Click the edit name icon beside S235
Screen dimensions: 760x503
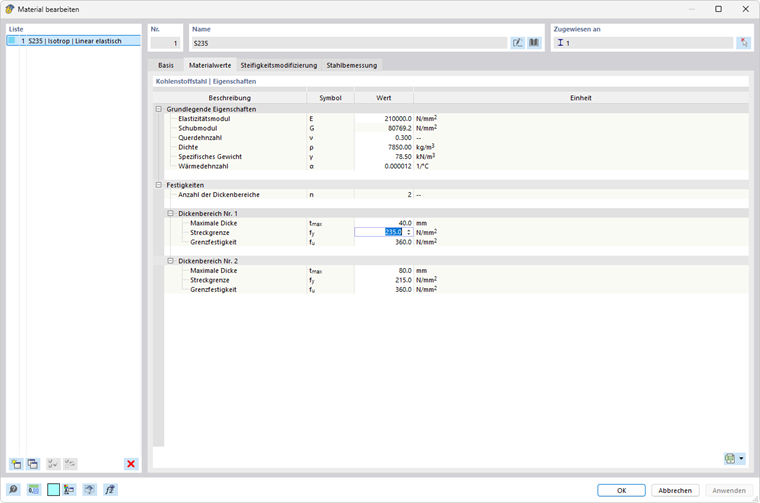[x=518, y=43]
